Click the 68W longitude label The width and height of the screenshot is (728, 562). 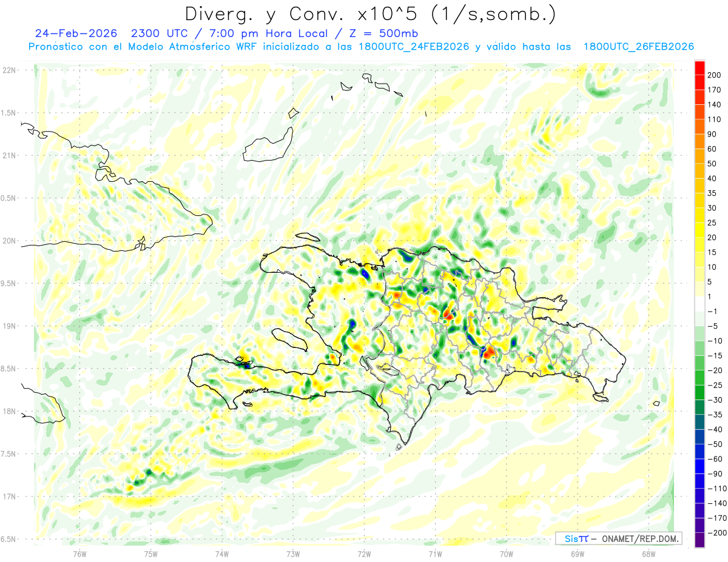tap(649, 554)
